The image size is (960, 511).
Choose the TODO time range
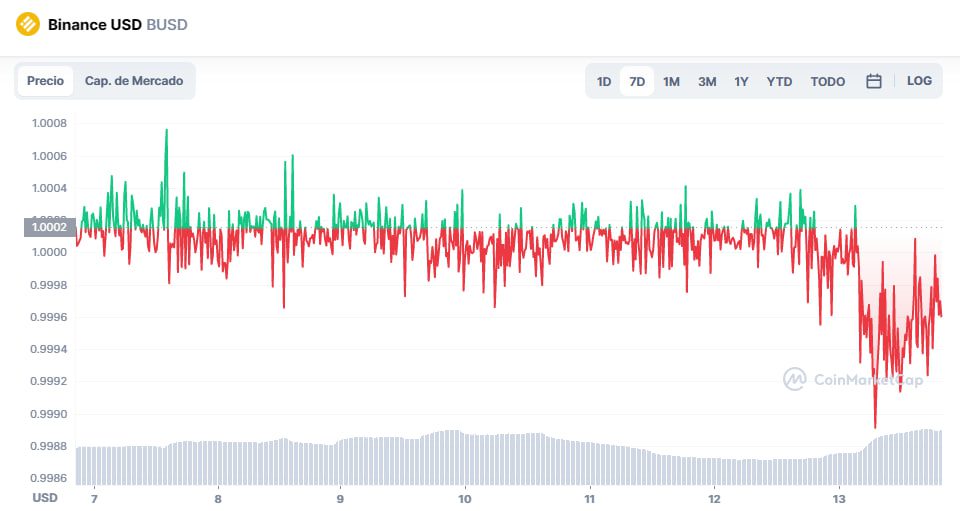point(828,81)
